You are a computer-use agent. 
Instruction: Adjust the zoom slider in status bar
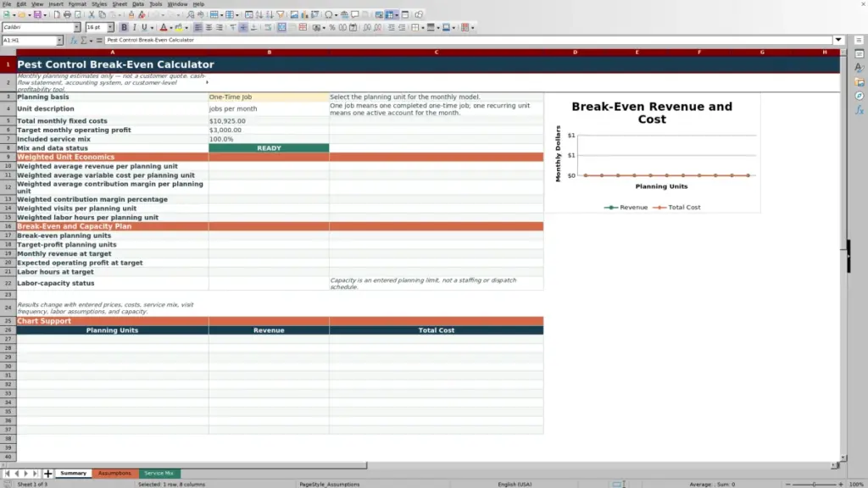coord(815,484)
